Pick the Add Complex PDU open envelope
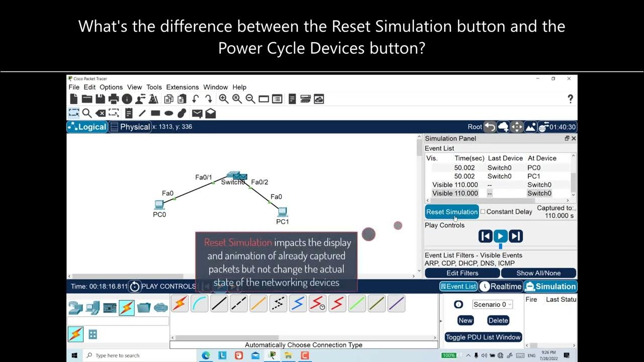The width and height of the screenshot is (644, 362). (x=210, y=113)
